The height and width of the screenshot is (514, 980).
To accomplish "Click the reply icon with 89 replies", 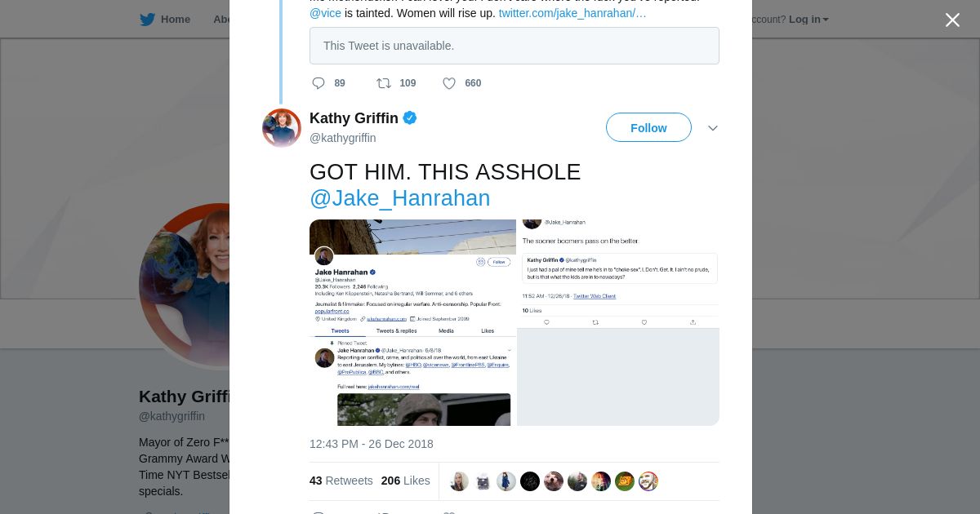I will (318, 83).
